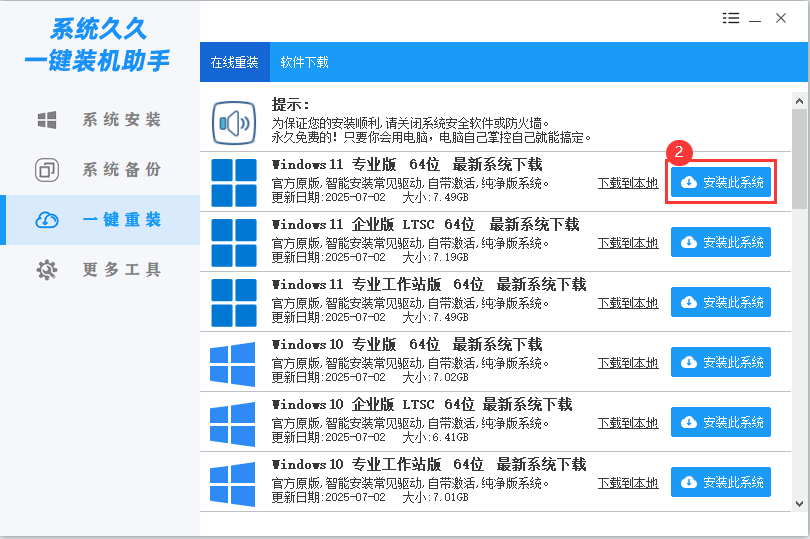810x539 pixels.
Task: Select 一键重装 in the sidebar
Action: tap(100, 220)
